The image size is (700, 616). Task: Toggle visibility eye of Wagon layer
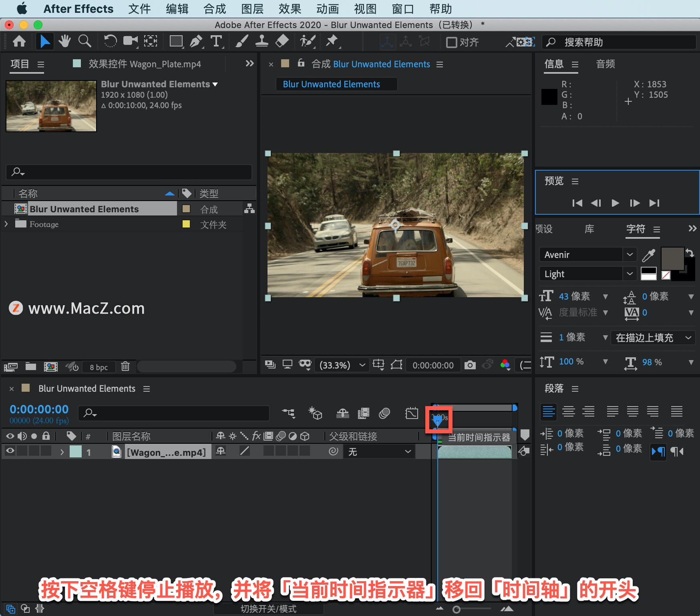10,451
